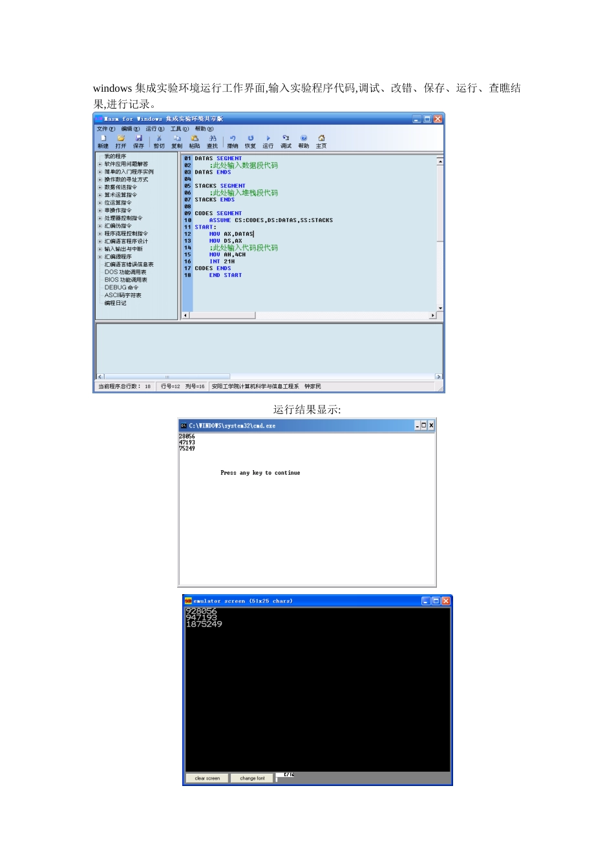The image size is (614, 868).
Task: Click 'Press any key to continue' in cmd window
Action: click(x=260, y=473)
